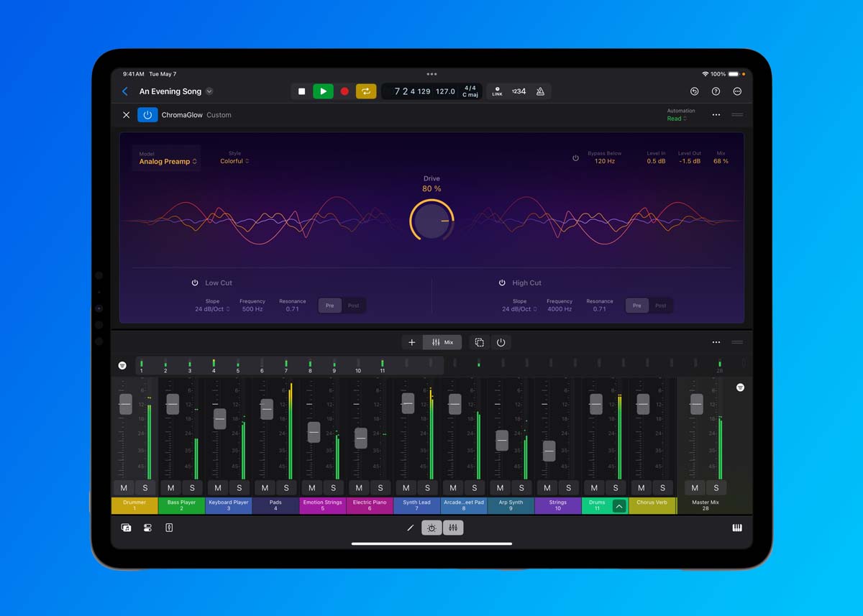Select the pencil edit tool icon
Screen dimensions: 863x616
point(411,528)
